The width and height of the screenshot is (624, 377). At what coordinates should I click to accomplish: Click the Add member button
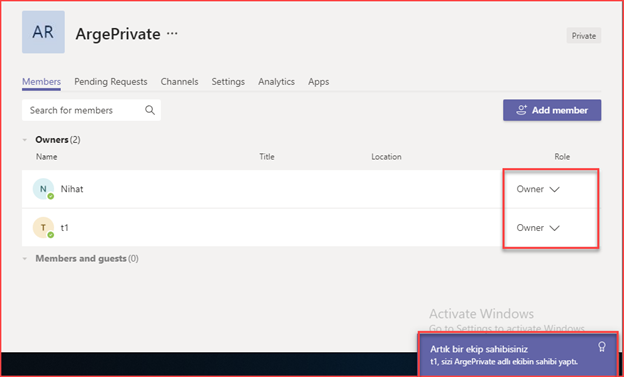coord(552,110)
